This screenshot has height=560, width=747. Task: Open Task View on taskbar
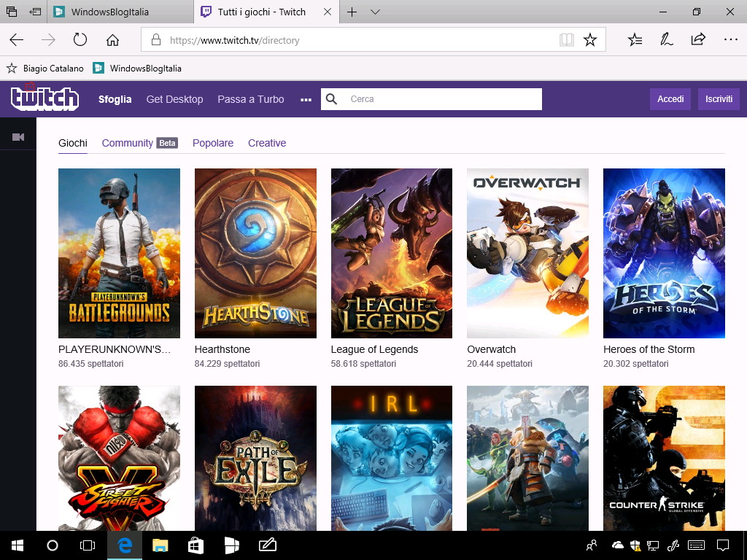pos(88,545)
